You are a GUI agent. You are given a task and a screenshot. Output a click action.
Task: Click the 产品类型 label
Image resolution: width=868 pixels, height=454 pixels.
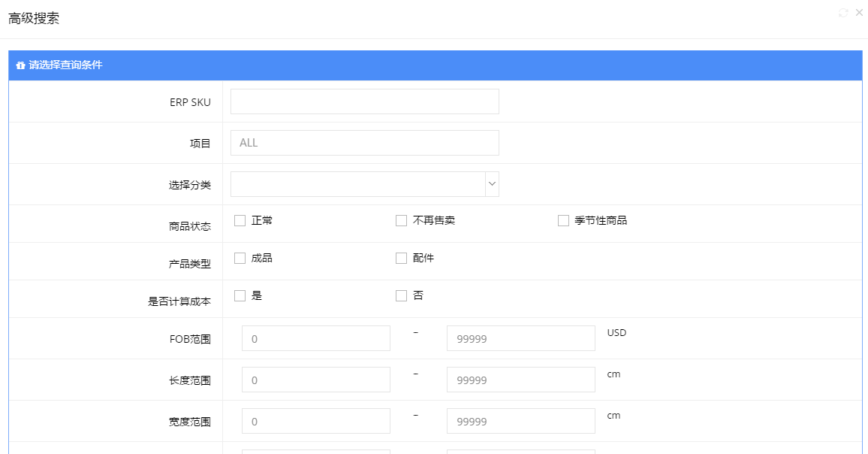pyautogui.click(x=190, y=264)
